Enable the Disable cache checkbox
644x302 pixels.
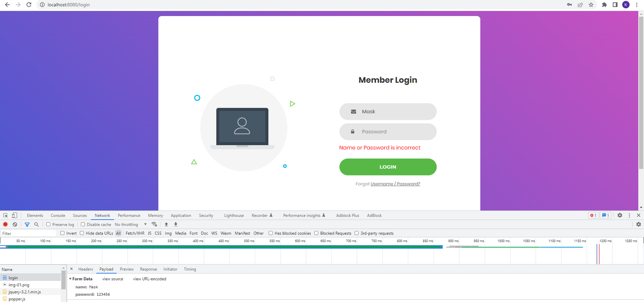(83, 224)
